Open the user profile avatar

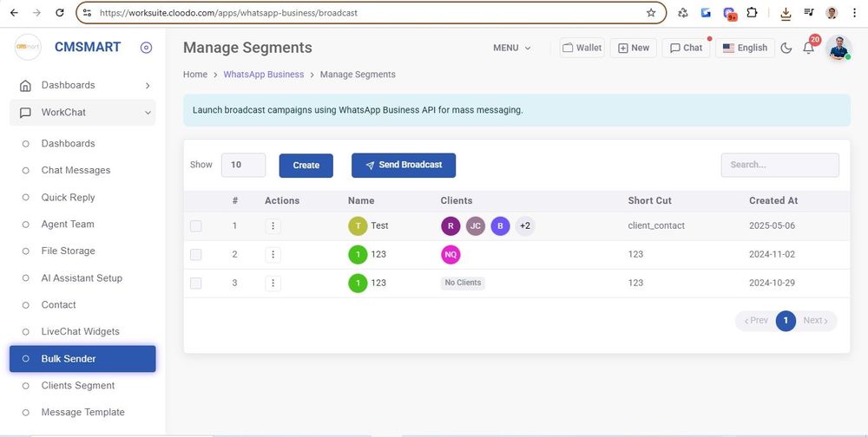tap(838, 49)
